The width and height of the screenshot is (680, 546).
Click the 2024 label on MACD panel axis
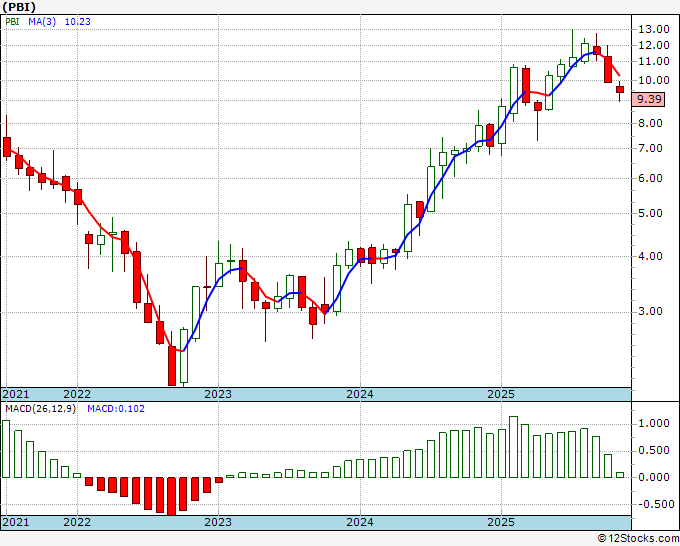360,522
